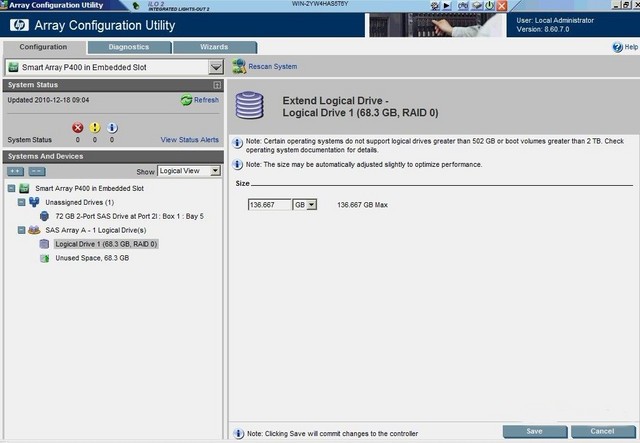Collapse the Smart Array P400 tree node

pyautogui.click(x=11, y=188)
